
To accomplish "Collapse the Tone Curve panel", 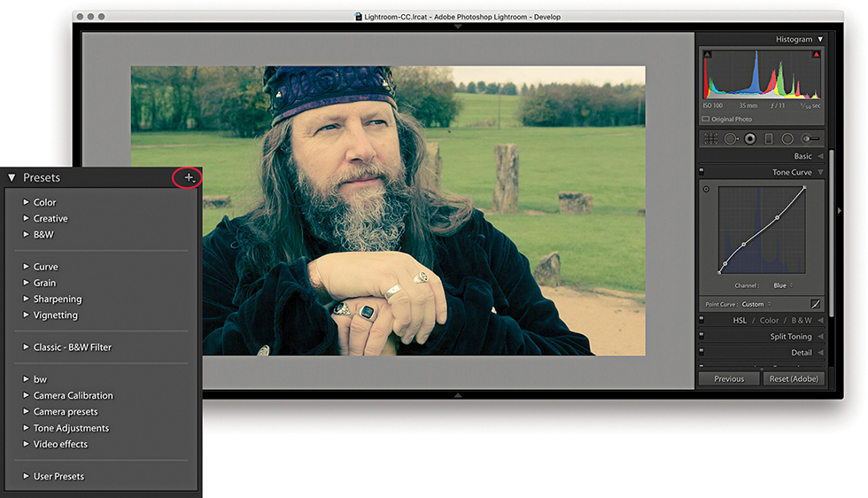I will click(820, 172).
